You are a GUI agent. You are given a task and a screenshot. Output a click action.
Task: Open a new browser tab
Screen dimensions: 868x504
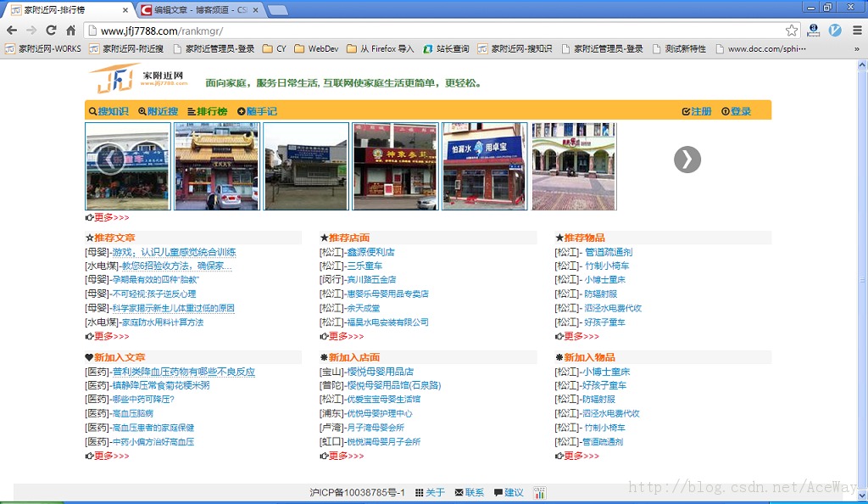[277, 10]
